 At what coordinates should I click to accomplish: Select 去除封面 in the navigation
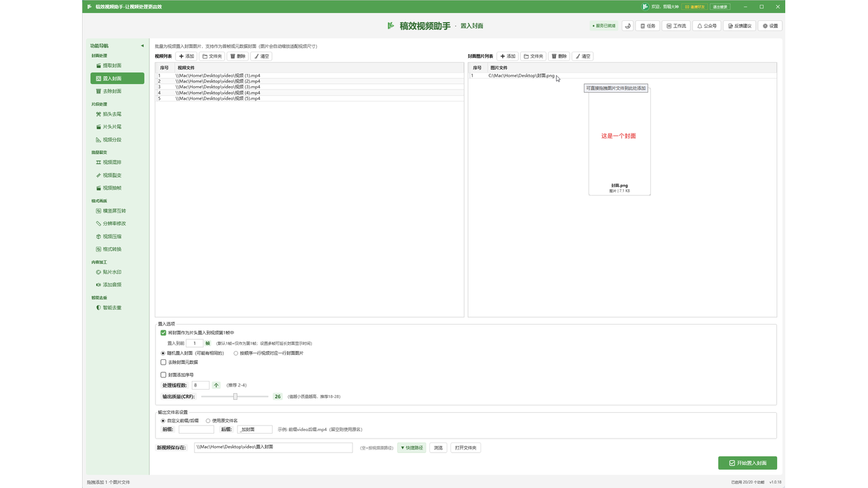(117, 91)
